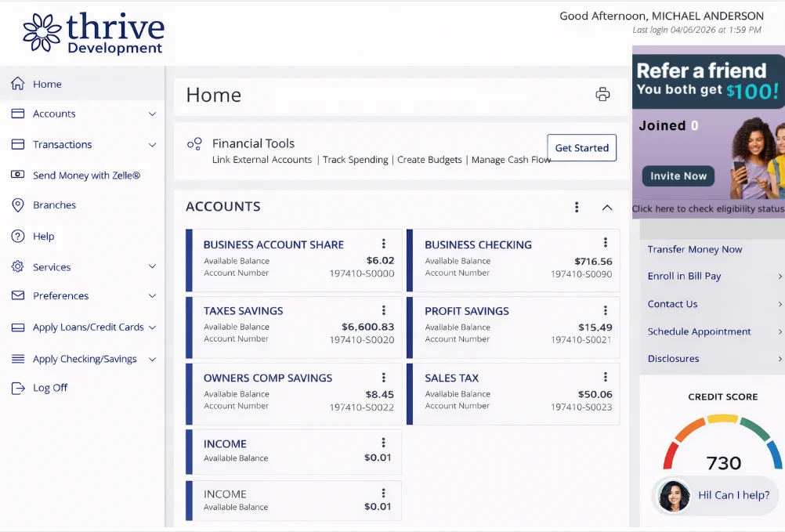Click the Preferences envelope icon
785x532 pixels.
[x=18, y=295]
